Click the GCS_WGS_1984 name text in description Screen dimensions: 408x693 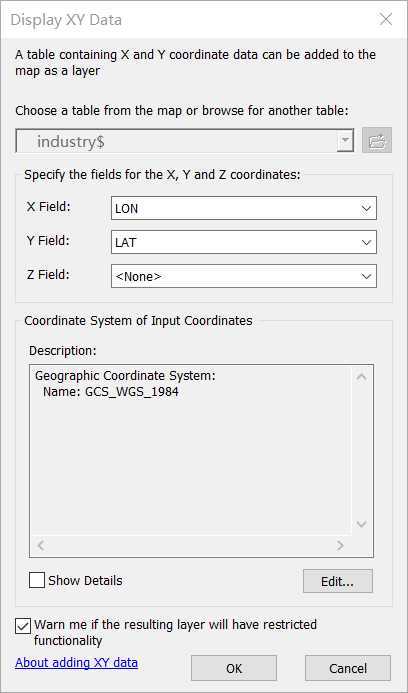[131, 392]
